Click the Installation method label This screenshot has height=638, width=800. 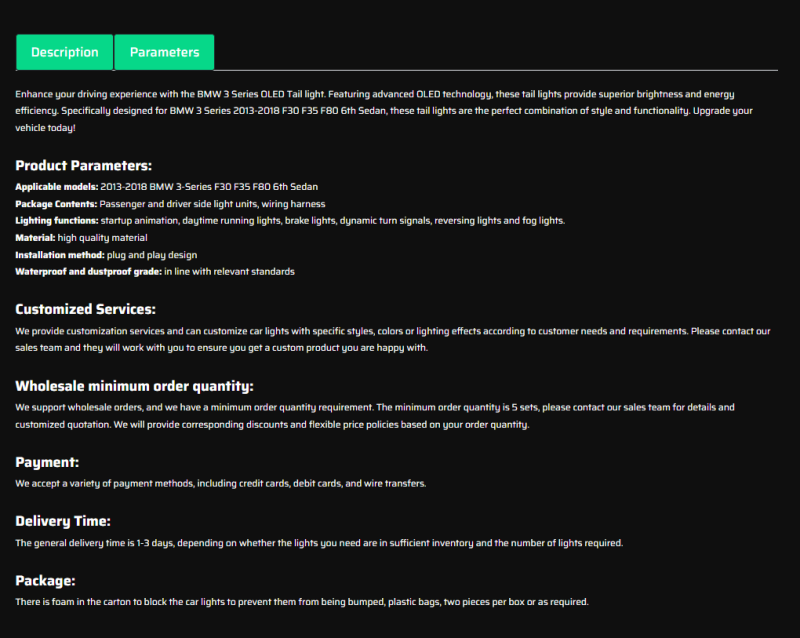[60, 255]
